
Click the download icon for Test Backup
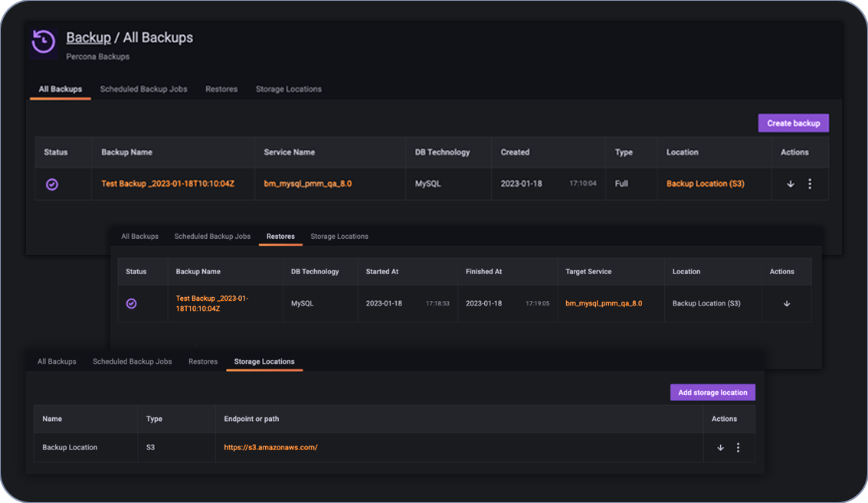pos(790,184)
